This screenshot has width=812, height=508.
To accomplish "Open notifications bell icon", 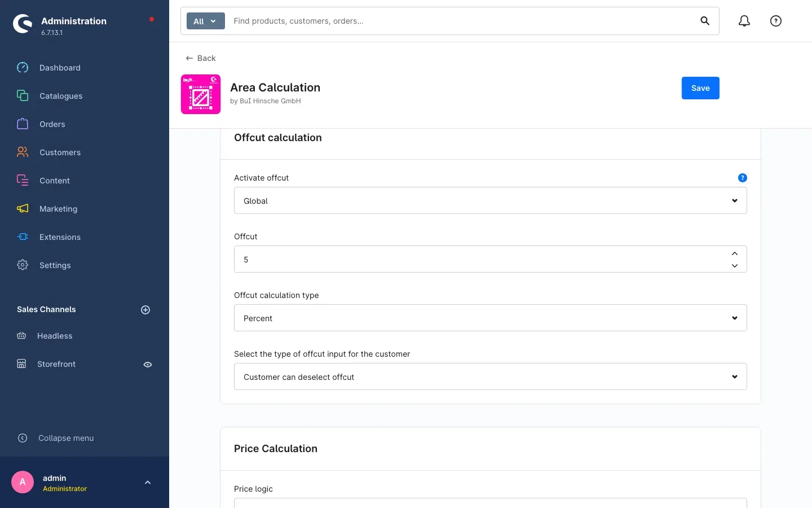I will tap(744, 21).
